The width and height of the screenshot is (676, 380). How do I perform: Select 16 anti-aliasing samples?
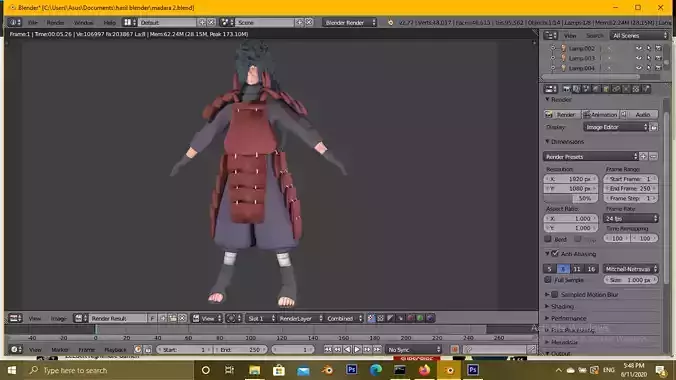point(591,269)
